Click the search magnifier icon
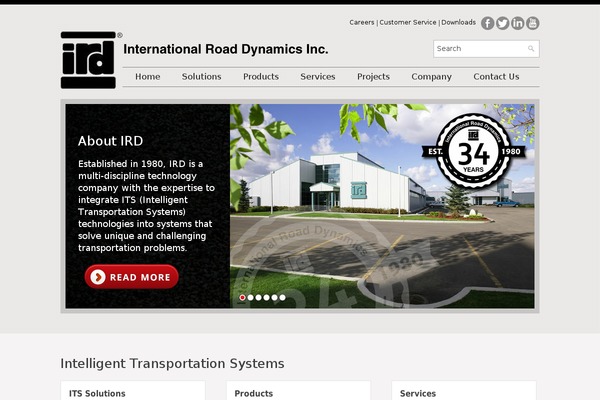Screen dimensions: 600x400 [x=531, y=49]
